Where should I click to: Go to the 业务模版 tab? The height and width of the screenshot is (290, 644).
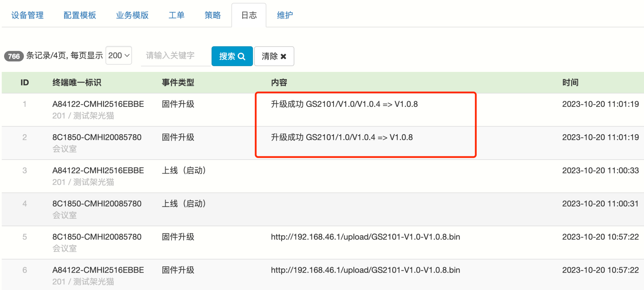point(132,15)
